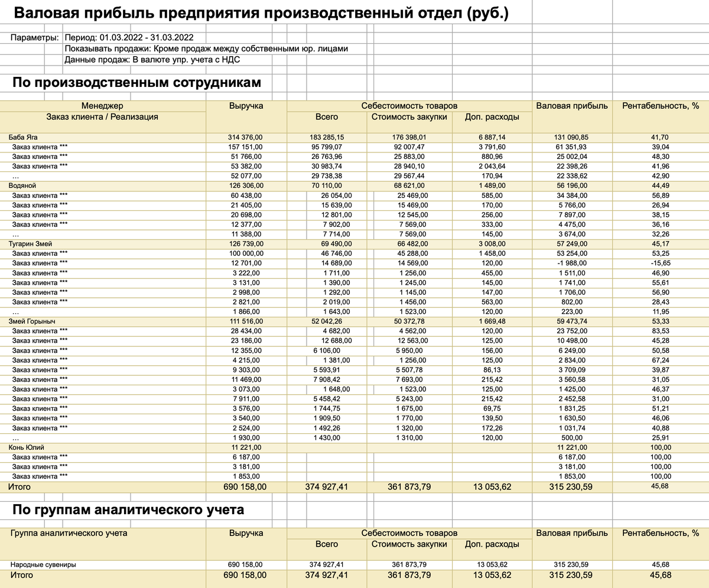Click Баба Яга revenue cell 314 376,00

[x=246, y=137]
